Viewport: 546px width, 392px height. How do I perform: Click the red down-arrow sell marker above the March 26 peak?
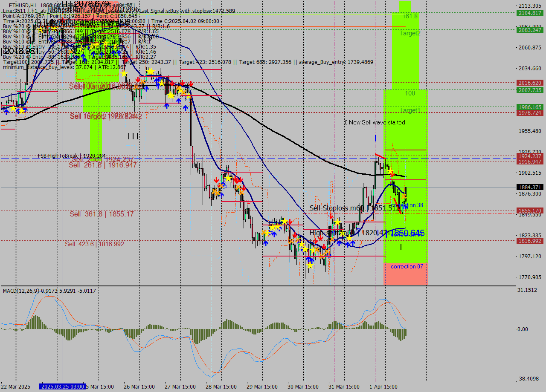pos(138,80)
